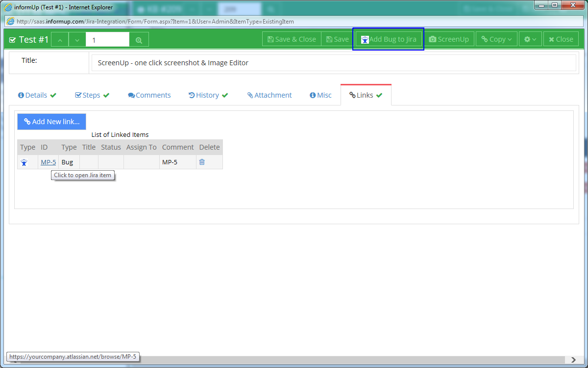
Task: Click the List of Linked Items label
Action: pos(120,134)
